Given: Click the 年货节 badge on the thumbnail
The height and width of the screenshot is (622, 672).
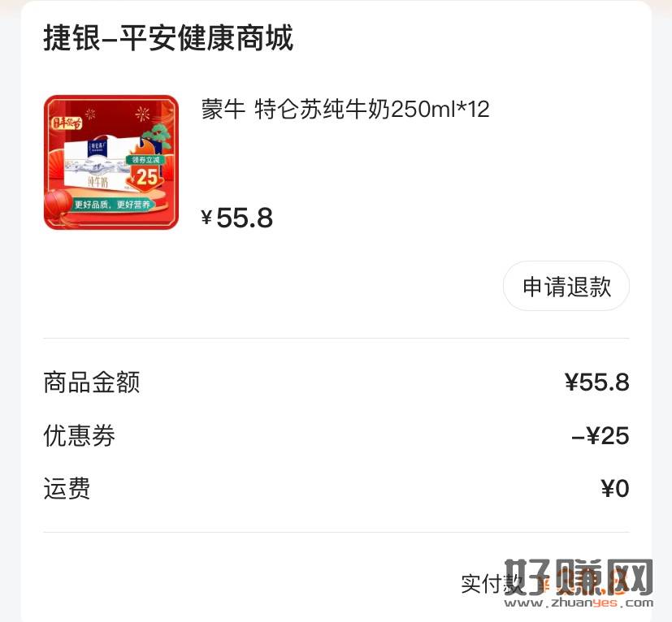Looking at the screenshot, I should pos(66,123).
